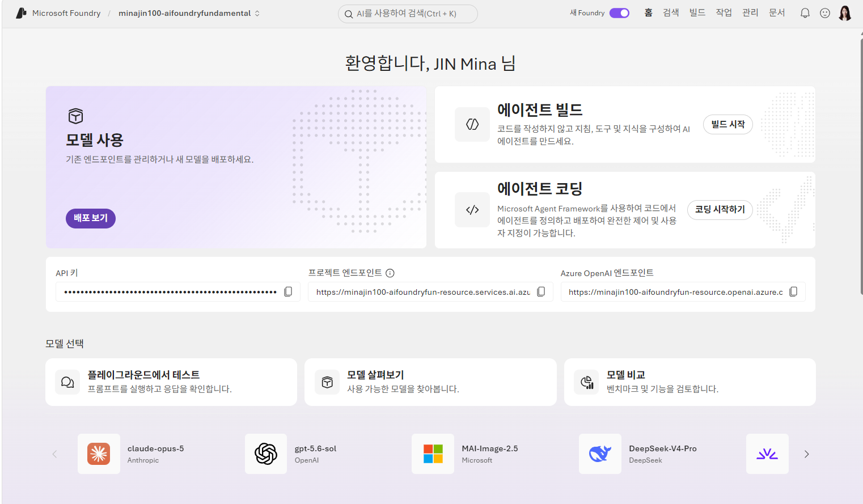Copy the API 키 value
Screen dimensions: 863x504
288,291
